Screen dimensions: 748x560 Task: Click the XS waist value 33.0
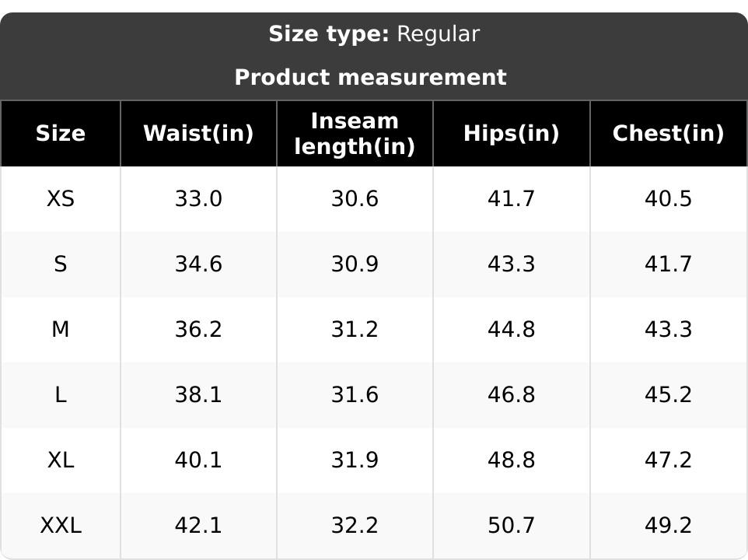tap(198, 198)
